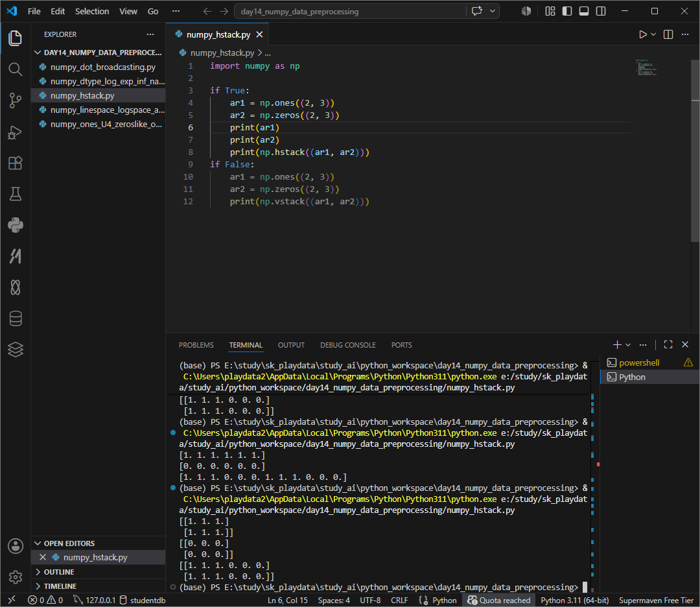This screenshot has height=607, width=700.
Task: Open numpy_dot_broadcasting.py in explorer
Action: click(x=99, y=67)
